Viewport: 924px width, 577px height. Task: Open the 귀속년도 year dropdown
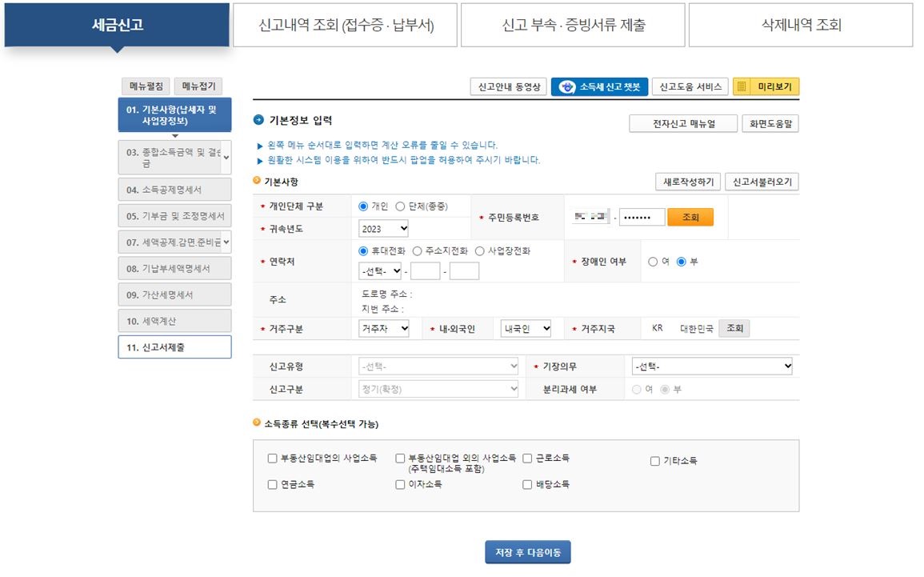[x=382, y=228]
